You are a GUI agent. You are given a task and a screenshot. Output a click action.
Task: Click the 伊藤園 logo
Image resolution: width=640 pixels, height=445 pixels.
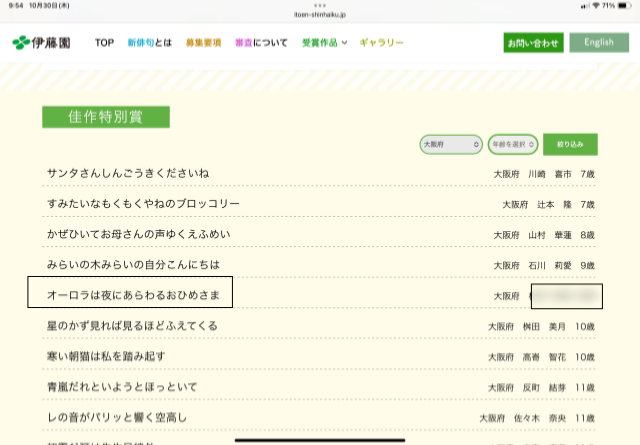point(40,43)
